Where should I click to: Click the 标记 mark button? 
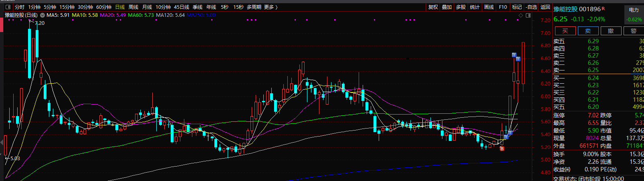517,7
